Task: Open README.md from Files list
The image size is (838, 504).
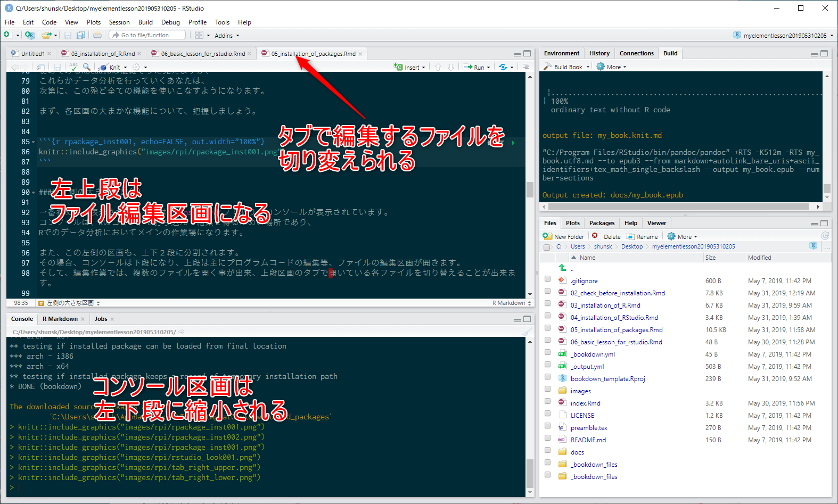Action: [588, 440]
